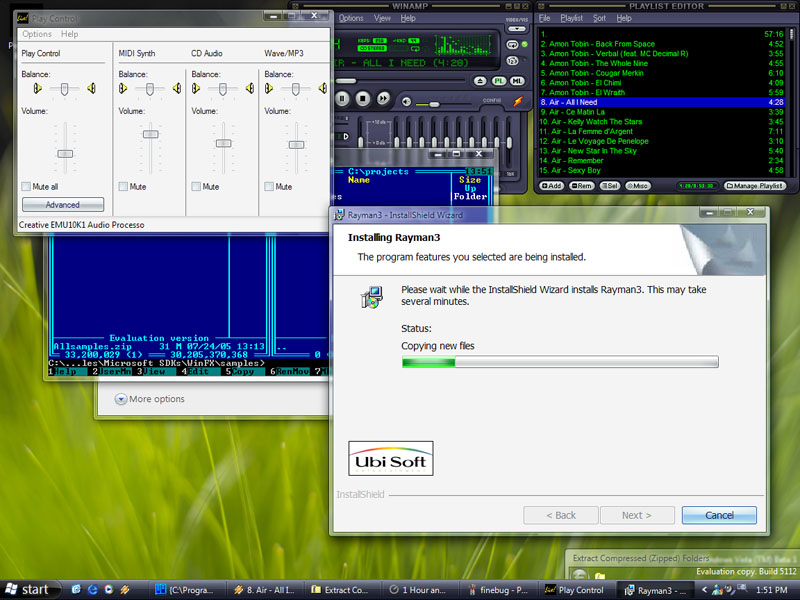Click Advanced button in Play Control
This screenshot has height=600, width=800.
tap(63, 205)
